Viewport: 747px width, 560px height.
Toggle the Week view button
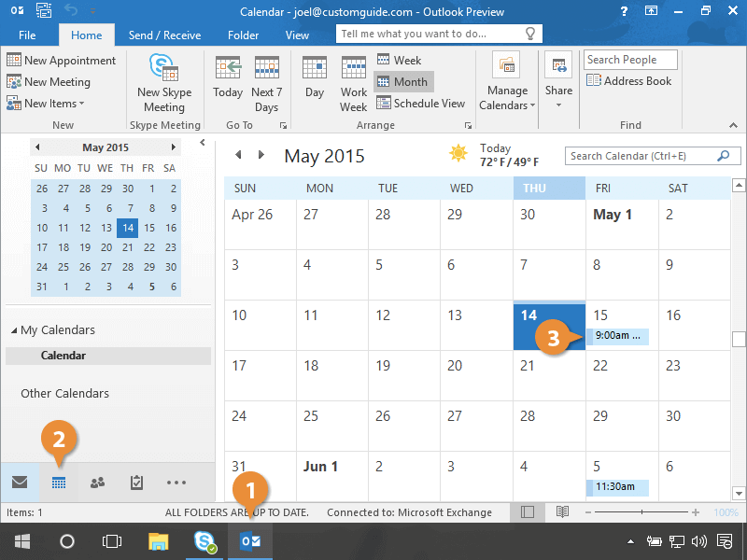pyautogui.click(x=399, y=60)
